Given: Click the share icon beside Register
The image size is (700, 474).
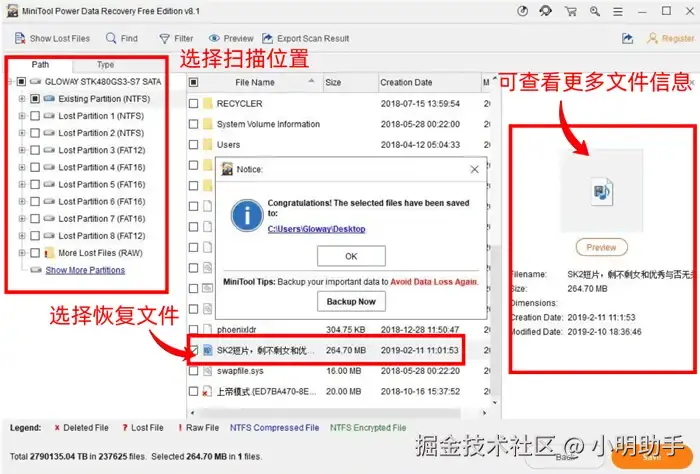Looking at the screenshot, I should [x=628, y=38].
